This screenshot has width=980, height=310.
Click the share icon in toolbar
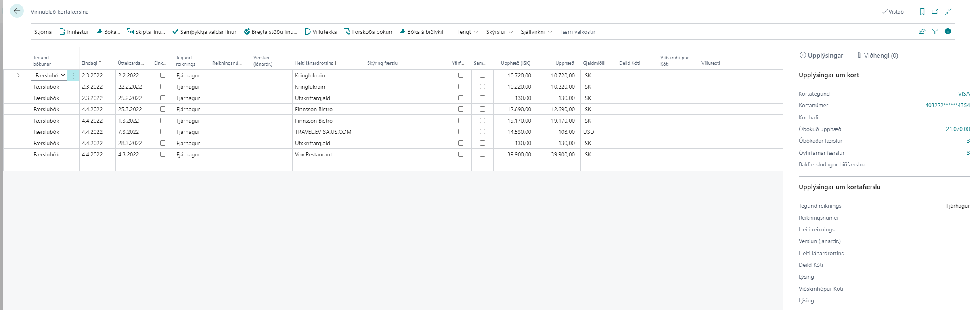tap(922, 31)
